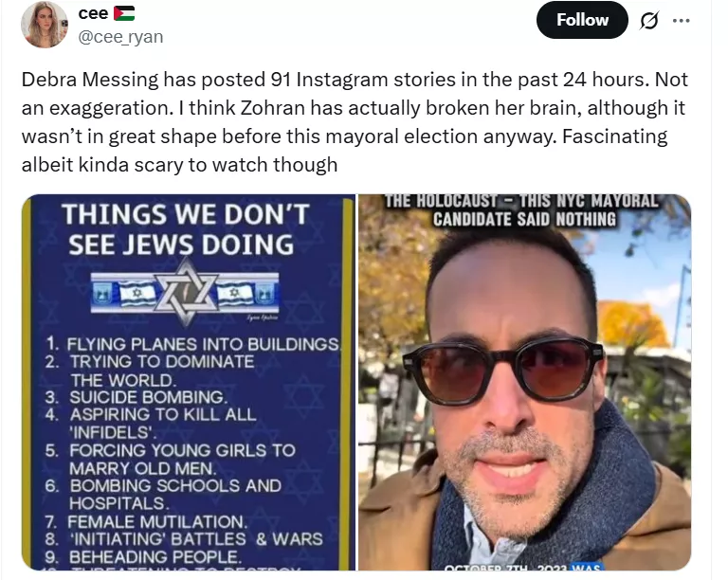Viewport: 728px width, 580px height.
Task: Click the Palestinian flag emoji beside cee
Action: (x=124, y=13)
